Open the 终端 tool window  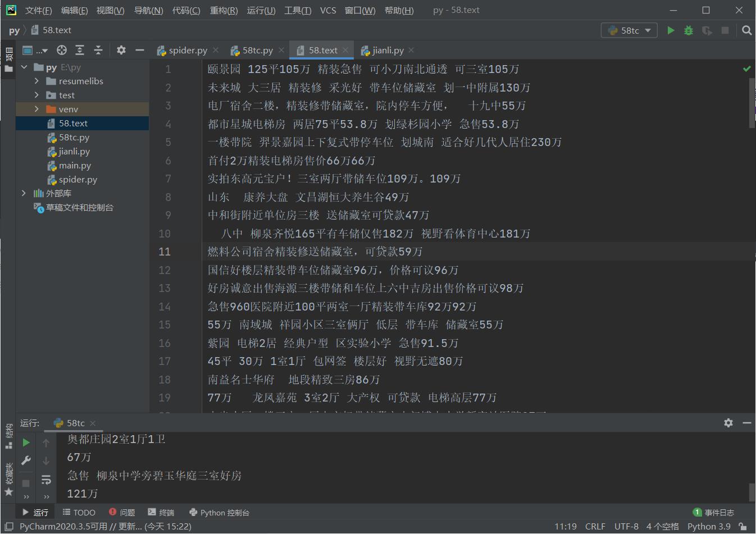click(161, 512)
